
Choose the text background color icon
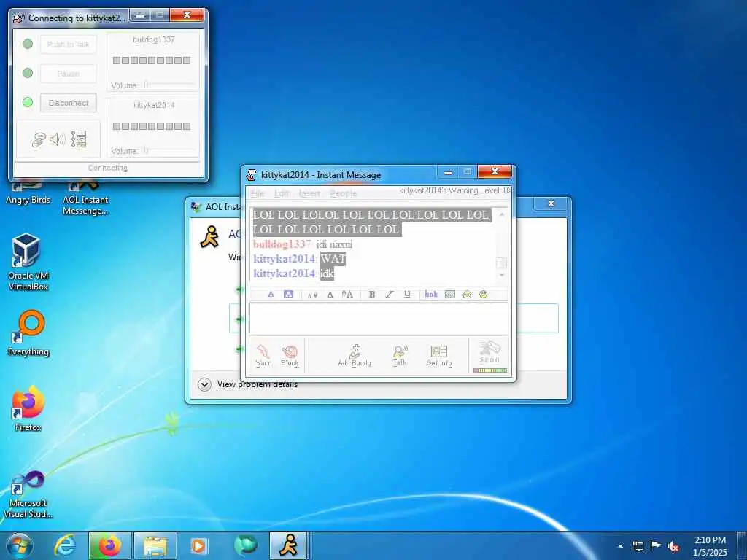(x=288, y=295)
